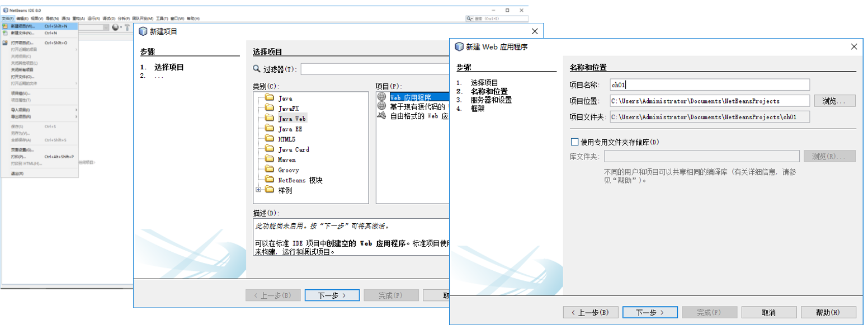Viewport: 868px width, 329px height.
Task: Click the 框架 step text
Action: (478, 109)
